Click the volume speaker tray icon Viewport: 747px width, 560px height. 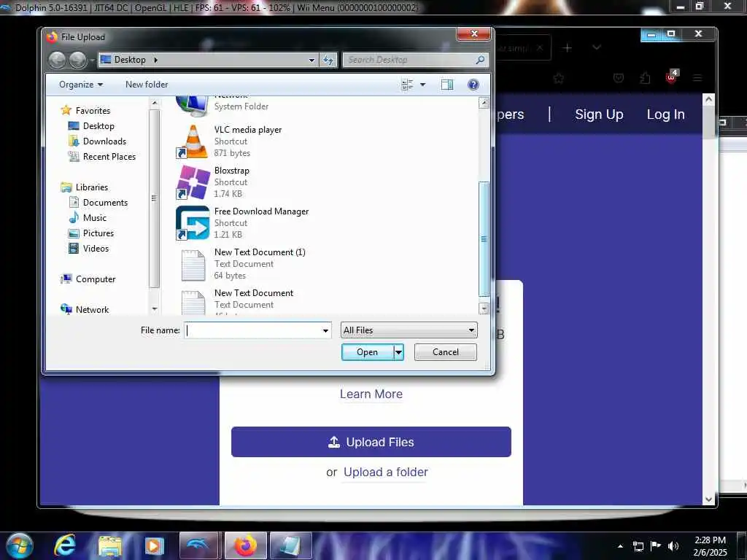pos(673,546)
